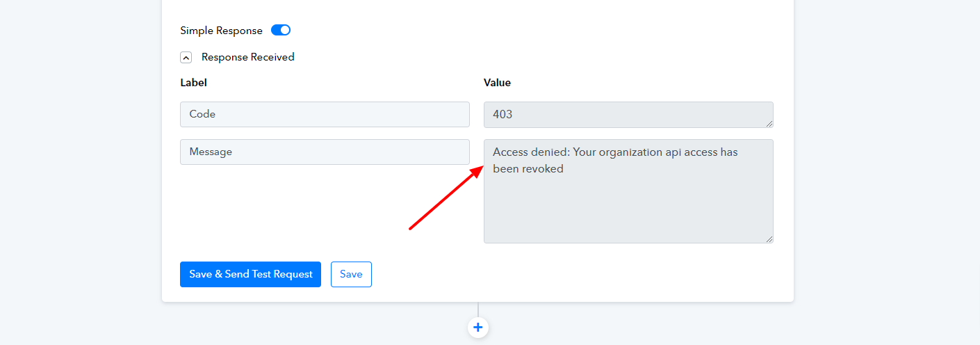Click the connector line below the card

[x=478, y=310]
